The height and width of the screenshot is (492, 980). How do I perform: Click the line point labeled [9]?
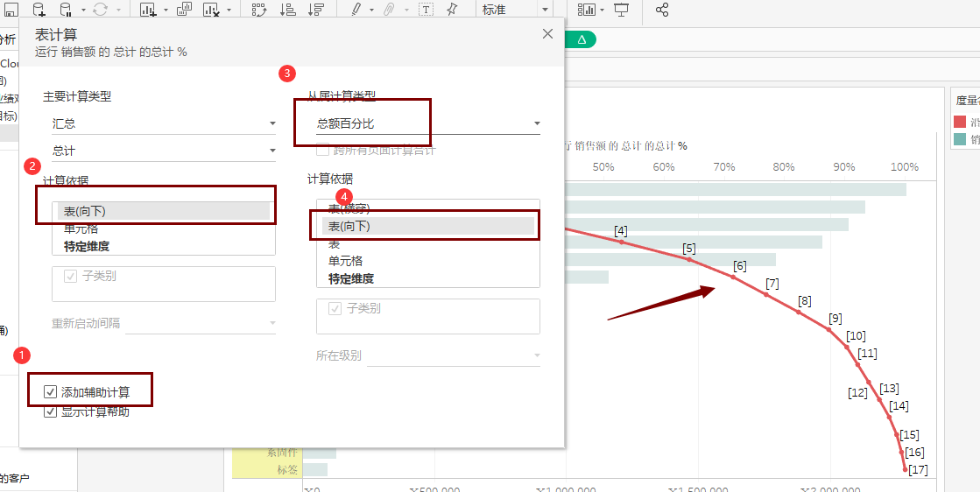(828, 329)
